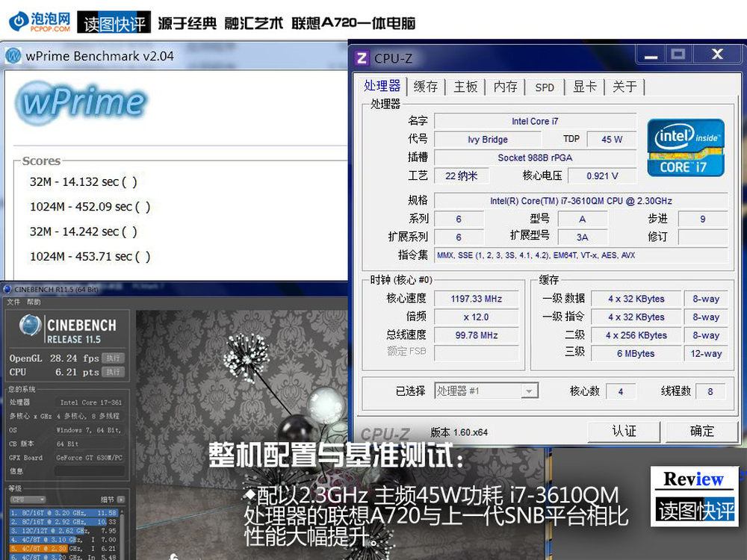This screenshot has width=747, height=560.
Task: Click the Intel Core i7 inside logo
Action: pyautogui.click(x=686, y=148)
